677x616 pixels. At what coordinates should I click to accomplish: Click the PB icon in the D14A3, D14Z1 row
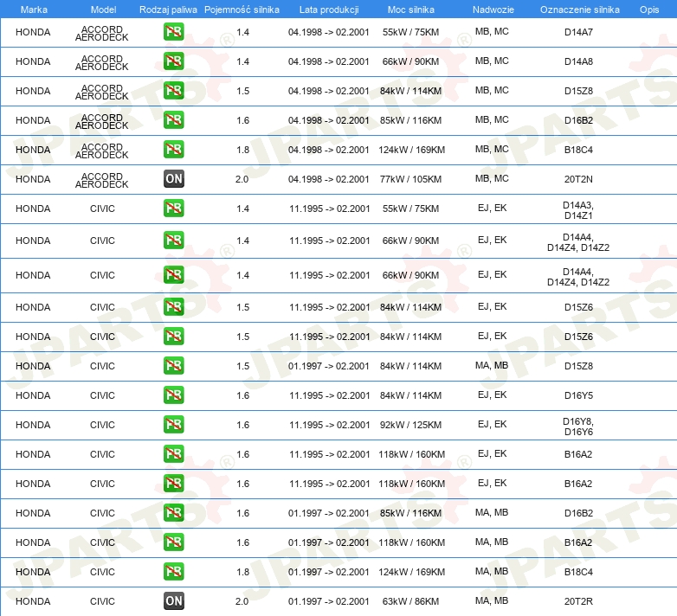[173, 209]
